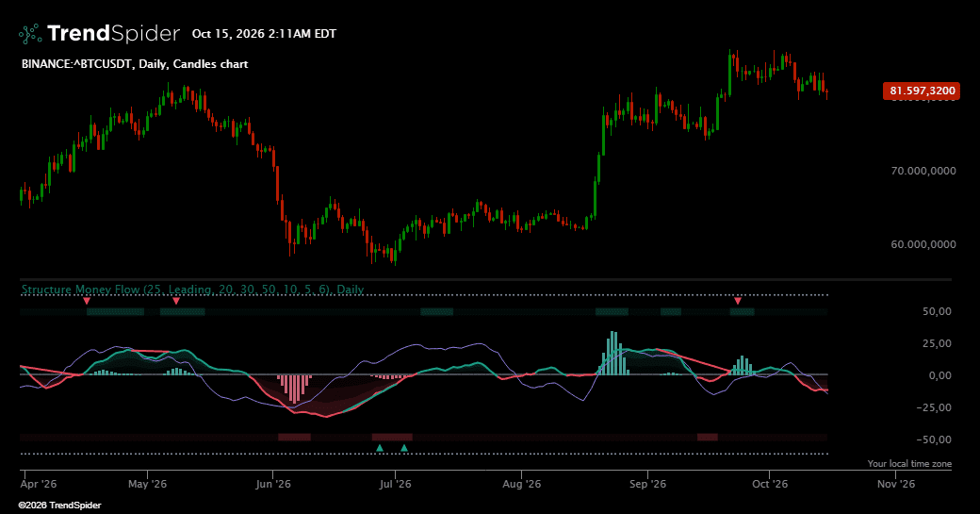Click the Jun '26 time axis label
This screenshot has height=514, width=980.
274,484
